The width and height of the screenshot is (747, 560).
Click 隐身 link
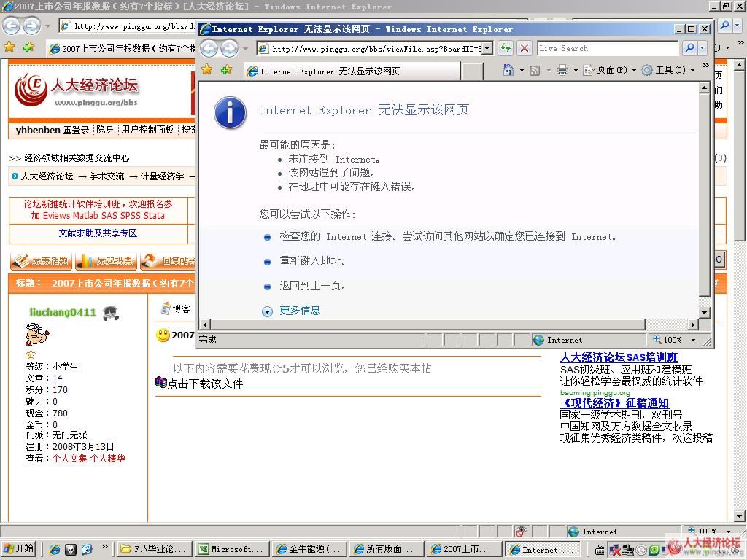(x=105, y=130)
